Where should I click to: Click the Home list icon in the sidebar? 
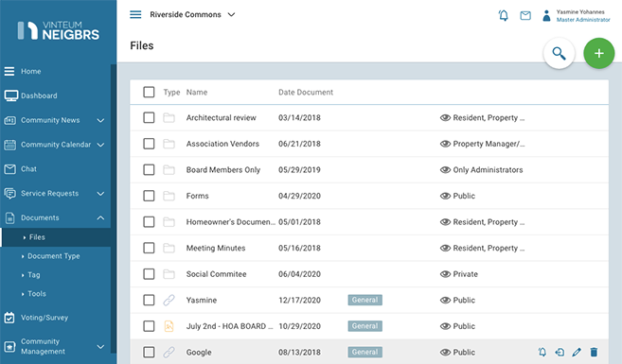coord(9,71)
